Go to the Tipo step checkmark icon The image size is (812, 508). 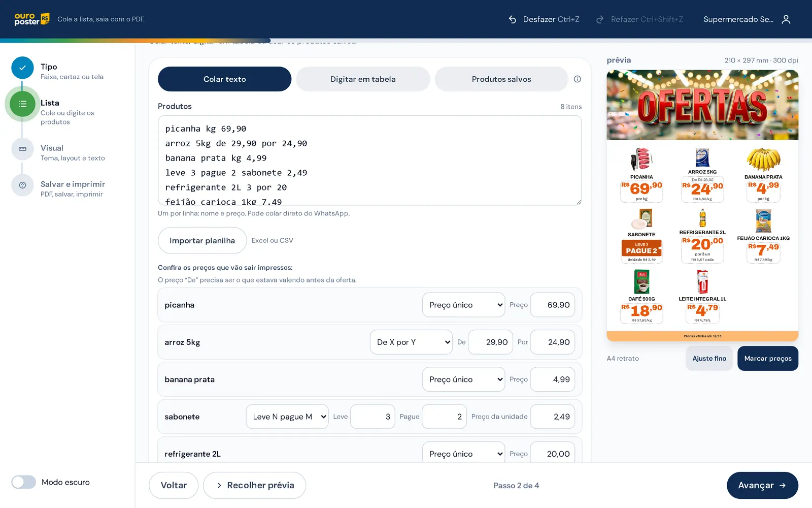pos(22,68)
